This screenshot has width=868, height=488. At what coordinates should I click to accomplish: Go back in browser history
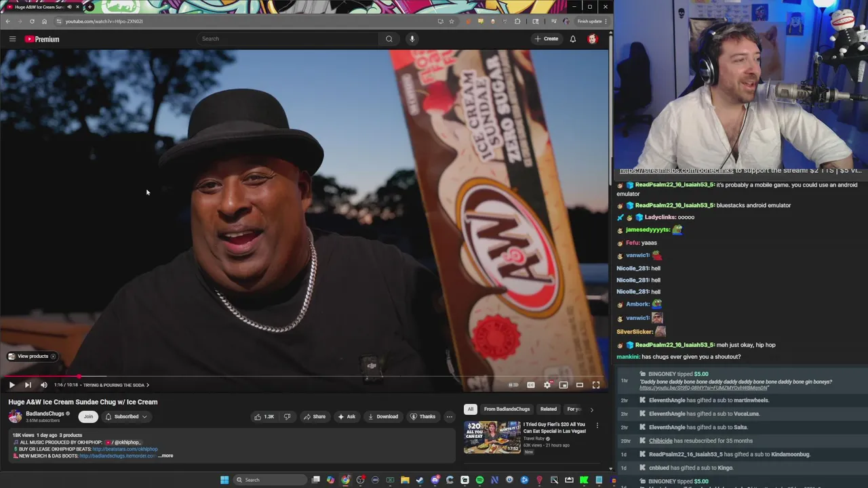tap(7, 21)
